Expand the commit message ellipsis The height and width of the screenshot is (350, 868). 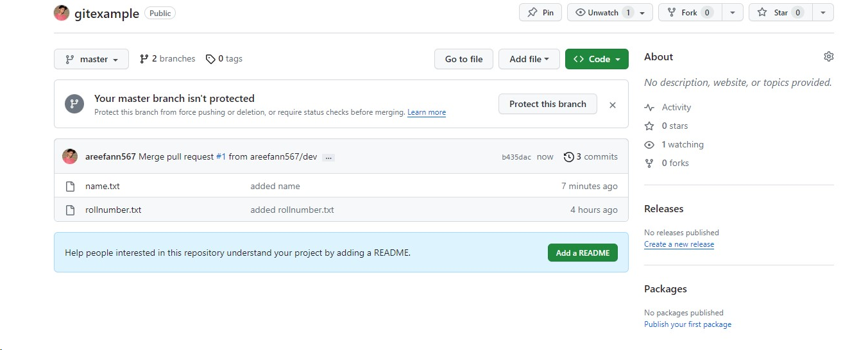point(328,157)
